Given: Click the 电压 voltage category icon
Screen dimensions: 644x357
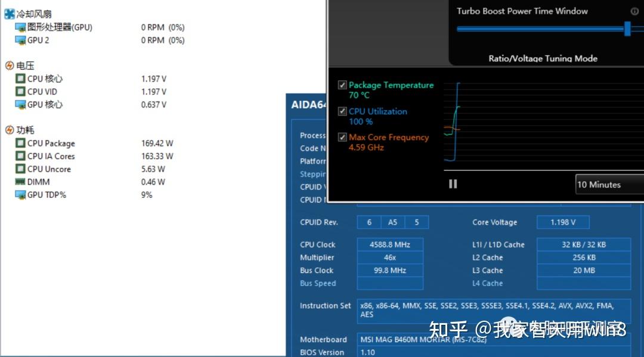Looking at the screenshot, I should click(10, 66).
